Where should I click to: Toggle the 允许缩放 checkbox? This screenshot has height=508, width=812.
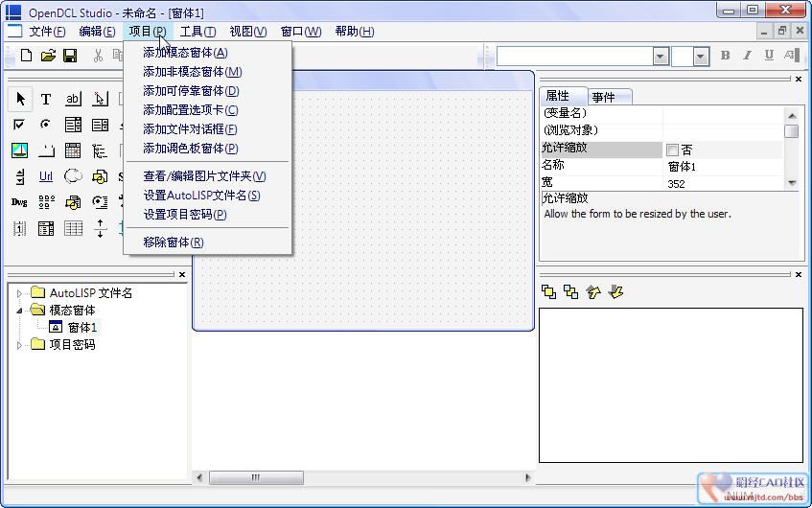[x=672, y=150]
